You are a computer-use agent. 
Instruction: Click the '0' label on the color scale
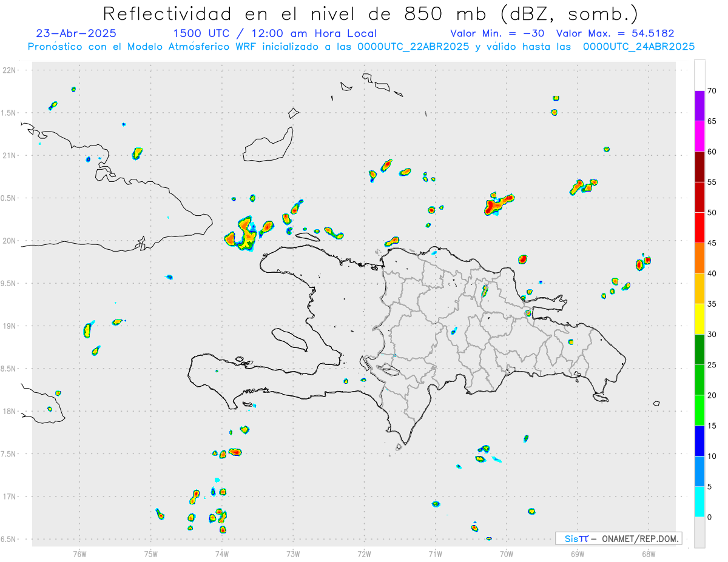click(709, 517)
